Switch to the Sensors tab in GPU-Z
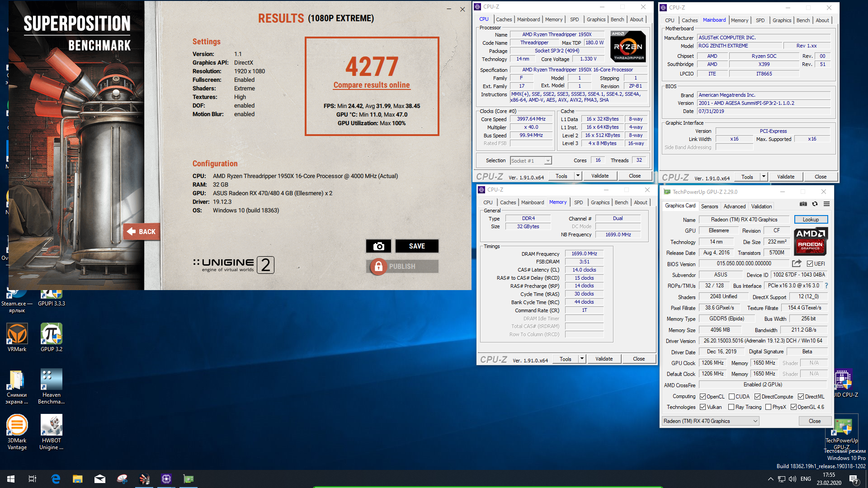Viewport: 868px width, 488px height. (x=709, y=206)
